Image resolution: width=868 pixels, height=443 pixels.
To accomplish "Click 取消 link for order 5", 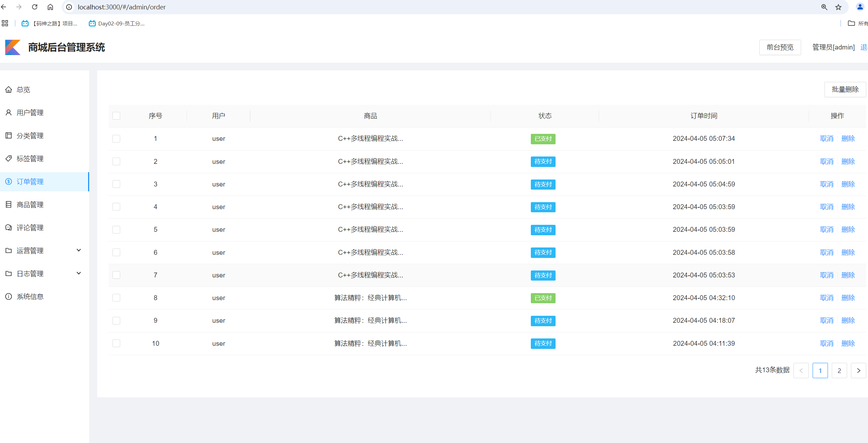I will (827, 229).
